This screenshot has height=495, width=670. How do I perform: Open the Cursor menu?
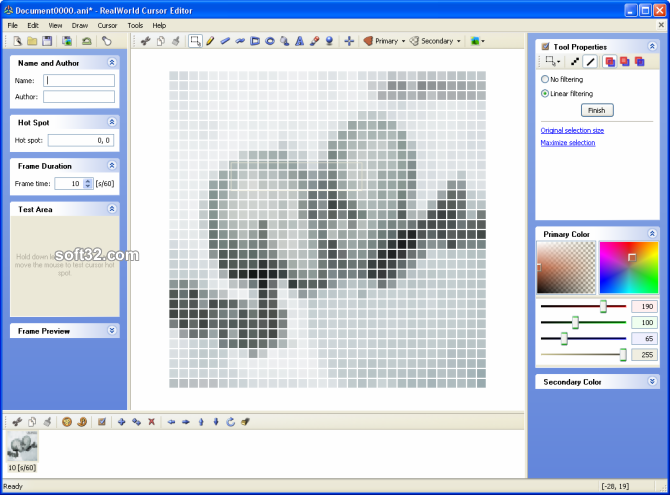(x=107, y=25)
